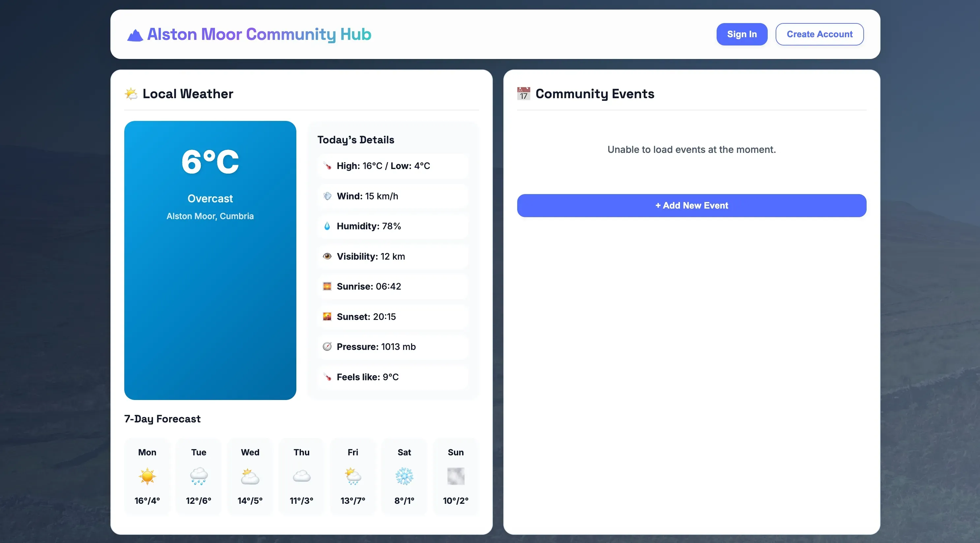Image resolution: width=980 pixels, height=543 pixels.
Task: Click the 14°/5° forecast temperatures
Action: pos(250,501)
